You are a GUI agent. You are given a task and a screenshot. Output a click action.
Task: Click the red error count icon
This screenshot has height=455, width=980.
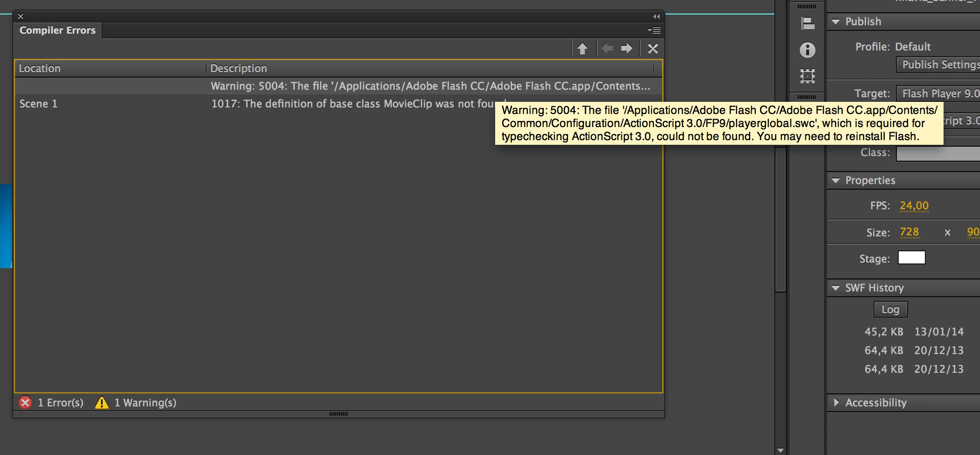25,403
